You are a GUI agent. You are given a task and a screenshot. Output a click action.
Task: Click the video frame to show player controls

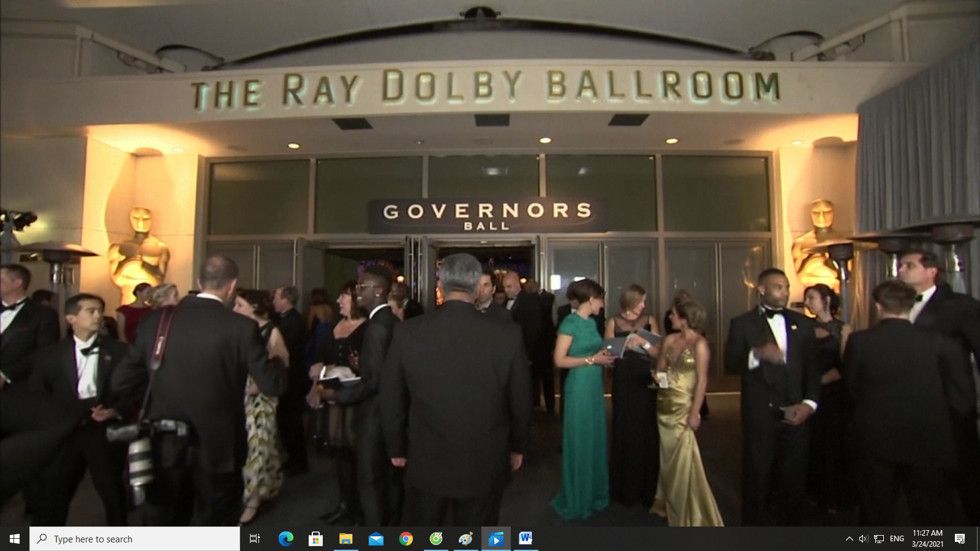[x=490, y=263]
